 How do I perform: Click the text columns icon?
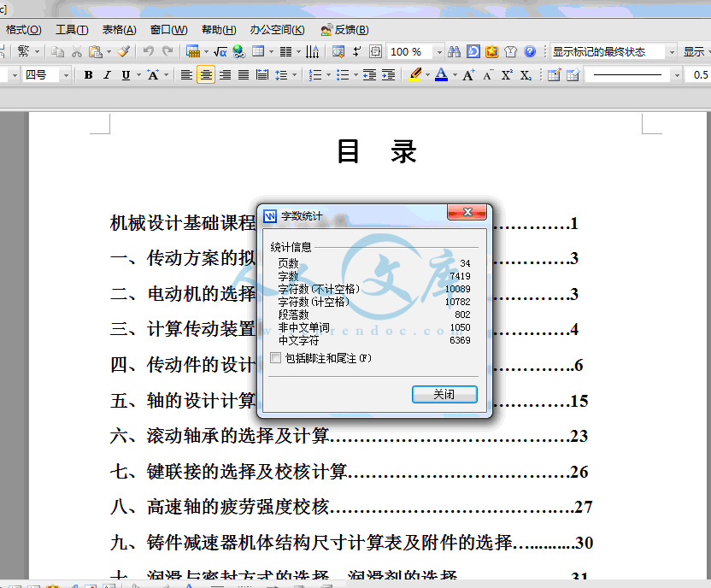pyautogui.click(x=285, y=51)
